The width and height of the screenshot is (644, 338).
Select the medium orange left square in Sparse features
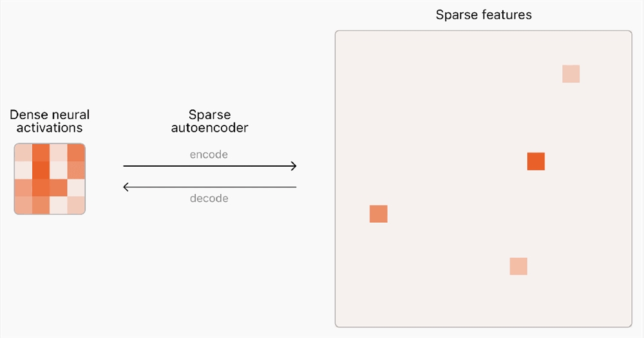(x=378, y=214)
